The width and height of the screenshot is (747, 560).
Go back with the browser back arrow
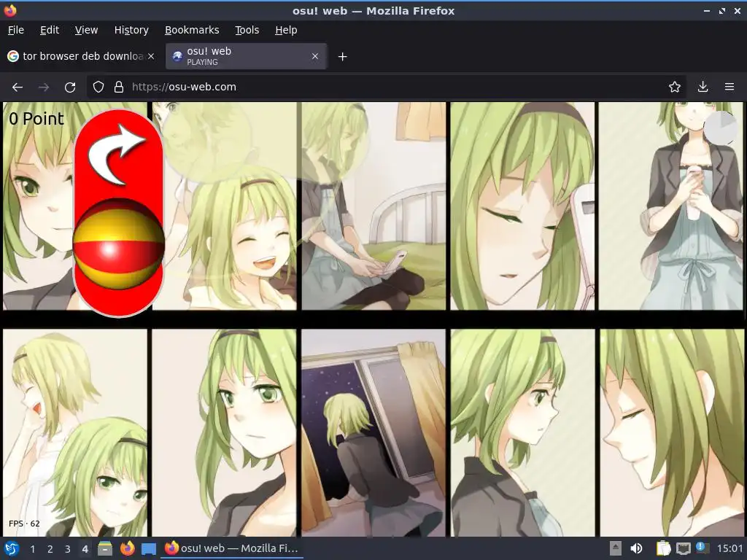click(x=18, y=87)
